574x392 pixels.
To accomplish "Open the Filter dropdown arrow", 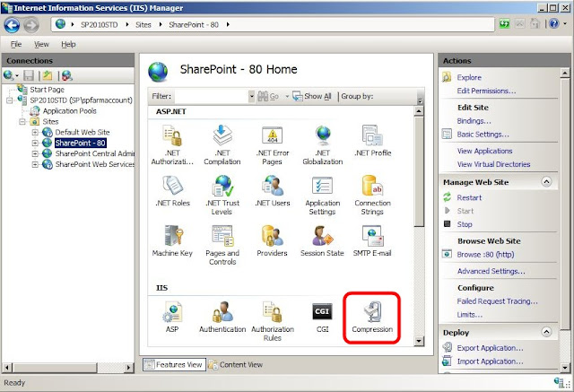I will click(x=251, y=96).
